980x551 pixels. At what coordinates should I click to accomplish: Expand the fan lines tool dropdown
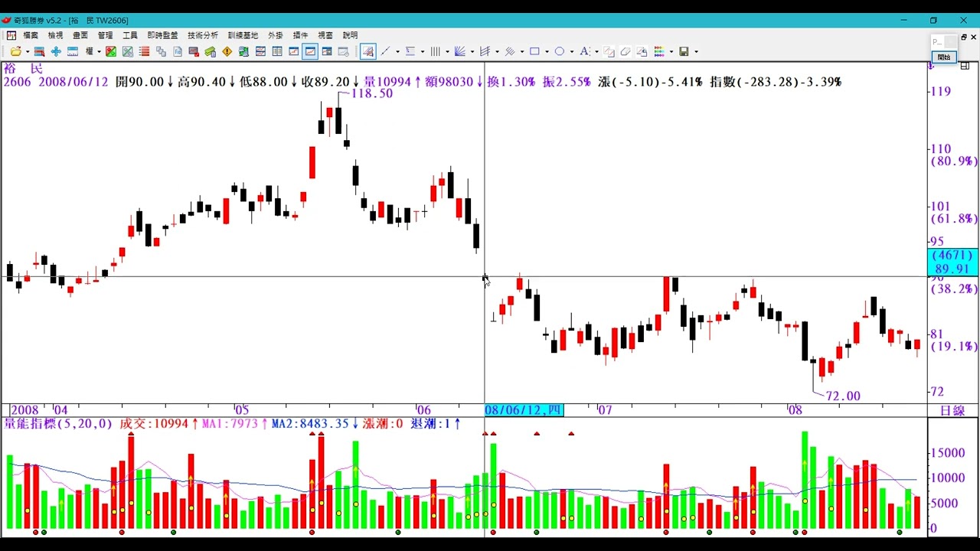pos(472,51)
